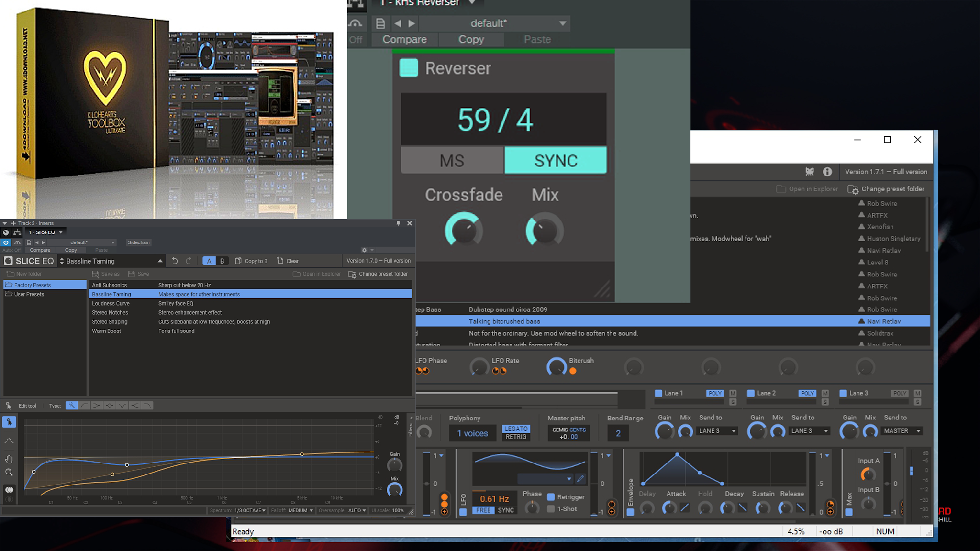Image resolution: width=980 pixels, height=551 pixels.
Task: Choose the high-pass filter type icon
Action: click(x=84, y=406)
